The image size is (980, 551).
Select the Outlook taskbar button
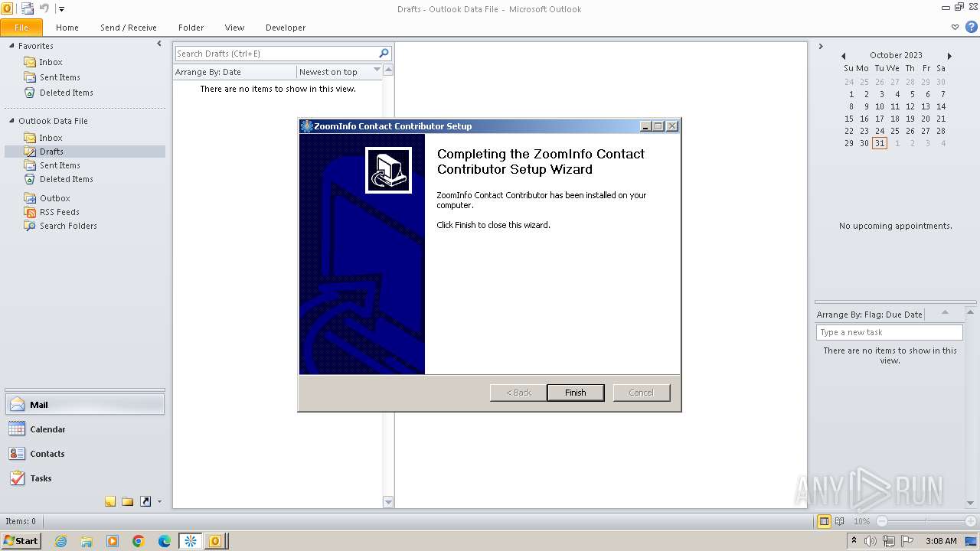pos(216,541)
